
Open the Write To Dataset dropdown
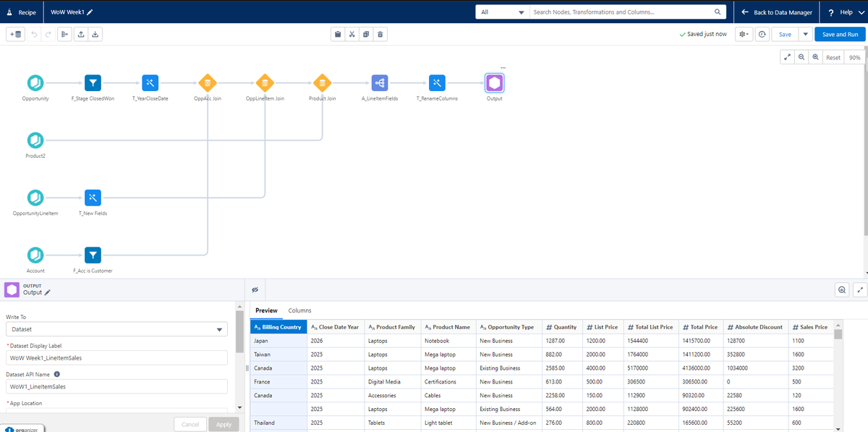pos(116,329)
